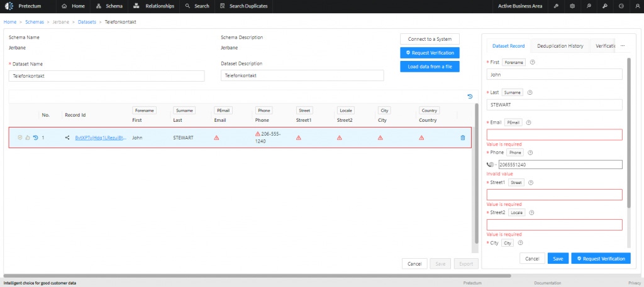Go to Home breadcrumb
The image size is (644, 287).
[10, 22]
